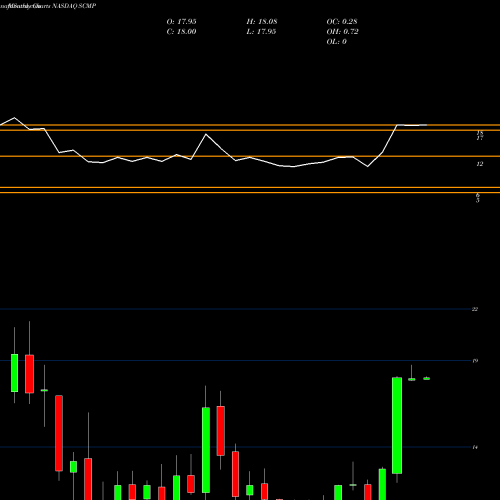Image resolution: width=500 pixels, height=500 pixels.
Task: Click the '14' price axis label
Action: click(x=475, y=447)
